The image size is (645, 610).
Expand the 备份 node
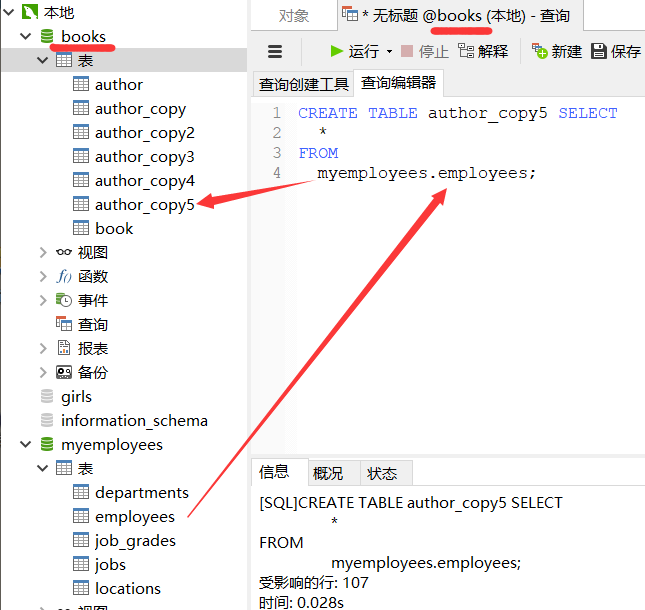(x=43, y=372)
